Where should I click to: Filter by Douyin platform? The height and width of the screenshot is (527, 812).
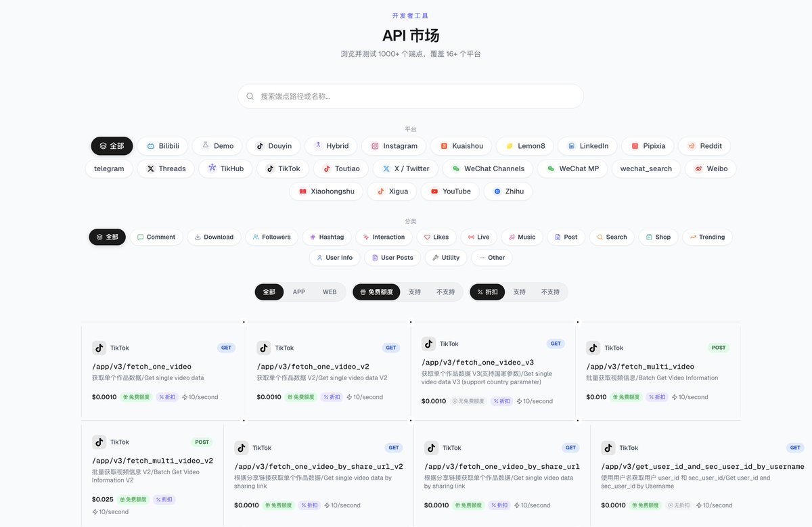pos(273,145)
